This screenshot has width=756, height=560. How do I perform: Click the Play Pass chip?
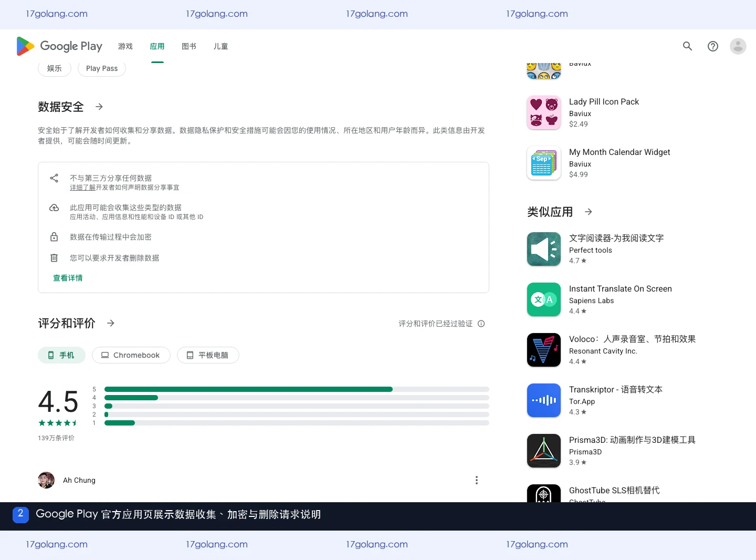(x=102, y=68)
